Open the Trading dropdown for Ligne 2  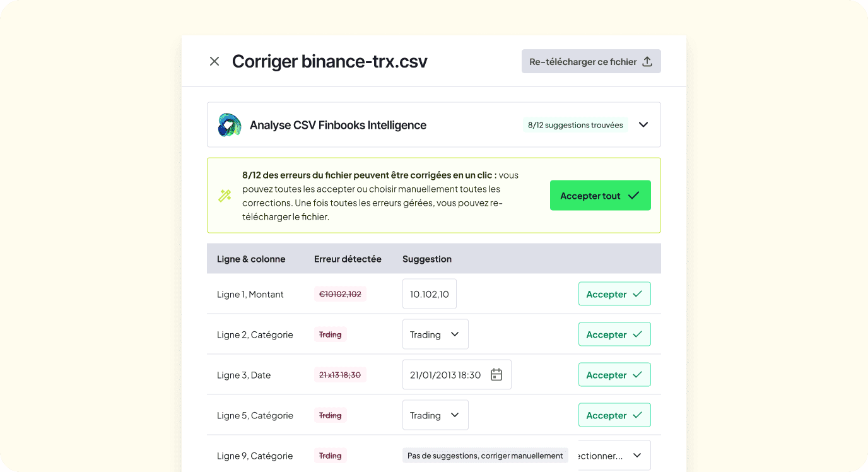point(435,334)
